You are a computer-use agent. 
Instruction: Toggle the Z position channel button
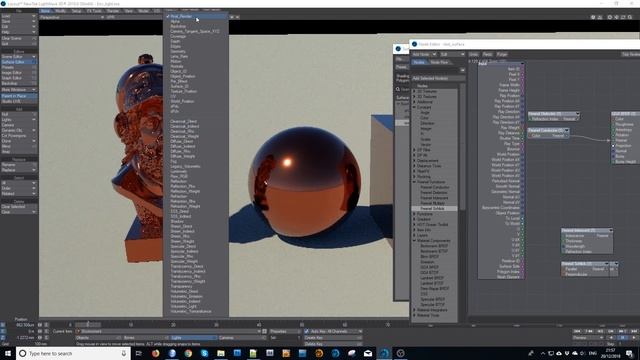[x=3, y=338]
